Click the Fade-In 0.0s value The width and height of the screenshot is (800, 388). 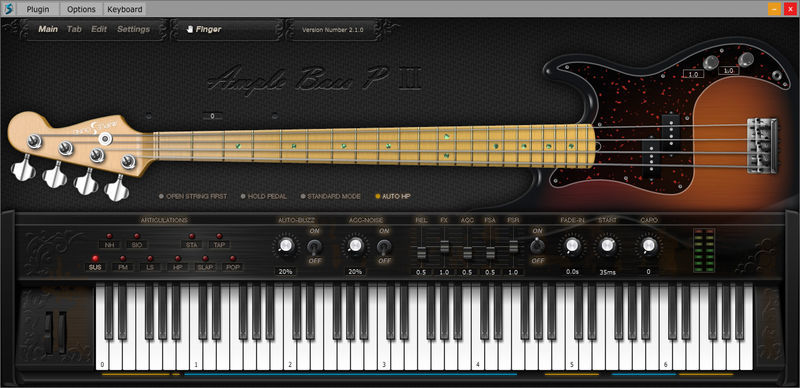point(572,272)
